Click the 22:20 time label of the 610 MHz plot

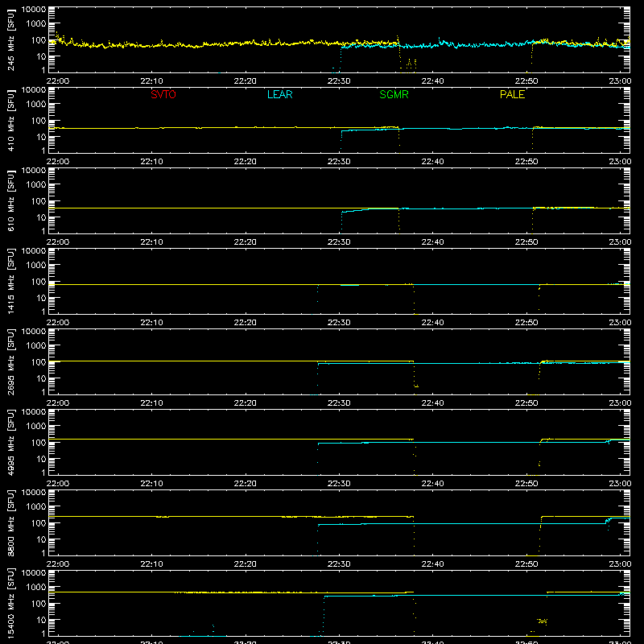[246, 242]
